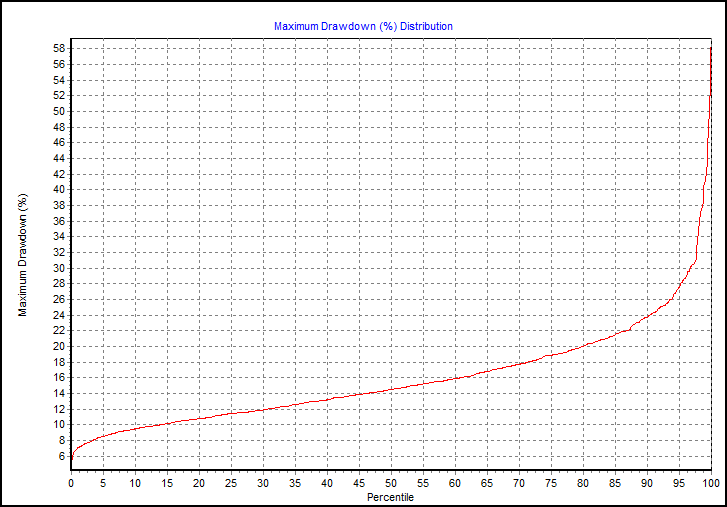Select y-axis tick value 18
727x507 pixels.
tap(59, 362)
